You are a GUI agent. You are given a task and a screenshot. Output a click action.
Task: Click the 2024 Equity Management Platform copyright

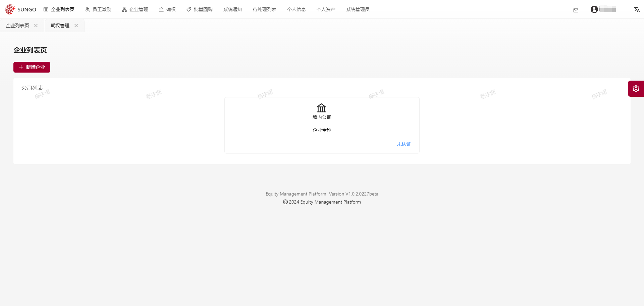pos(322,202)
